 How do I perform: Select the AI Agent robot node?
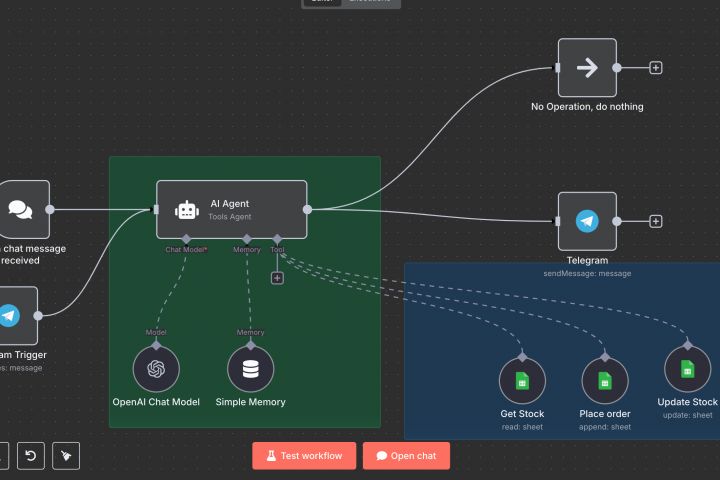pyautogui.click(x=231, y=209)
